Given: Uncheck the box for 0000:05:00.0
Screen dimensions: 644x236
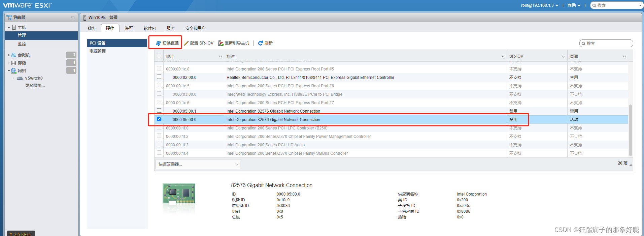Looking at the screenshot, I should coord(159,119).
